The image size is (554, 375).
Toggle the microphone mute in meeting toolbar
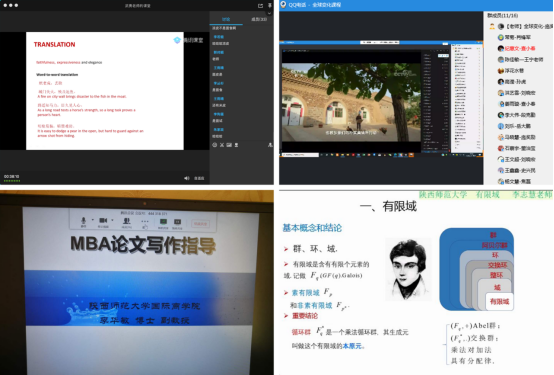coord(83,221)
